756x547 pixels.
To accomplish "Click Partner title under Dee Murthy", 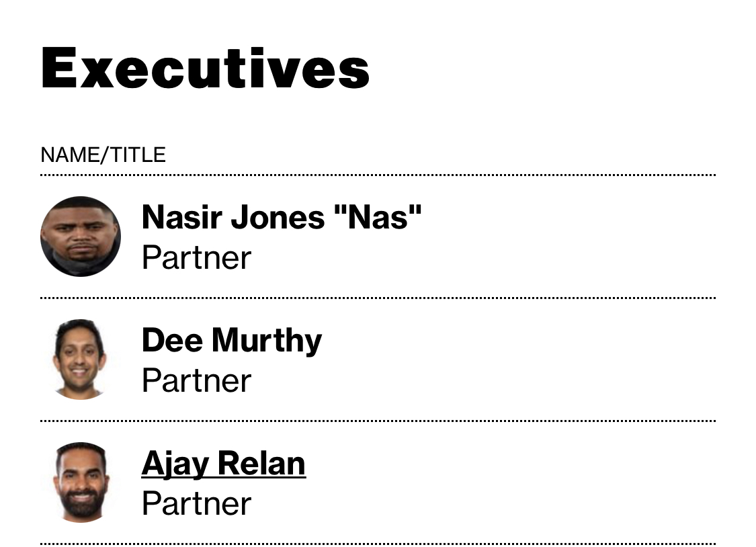I will [x=196, y=380].
